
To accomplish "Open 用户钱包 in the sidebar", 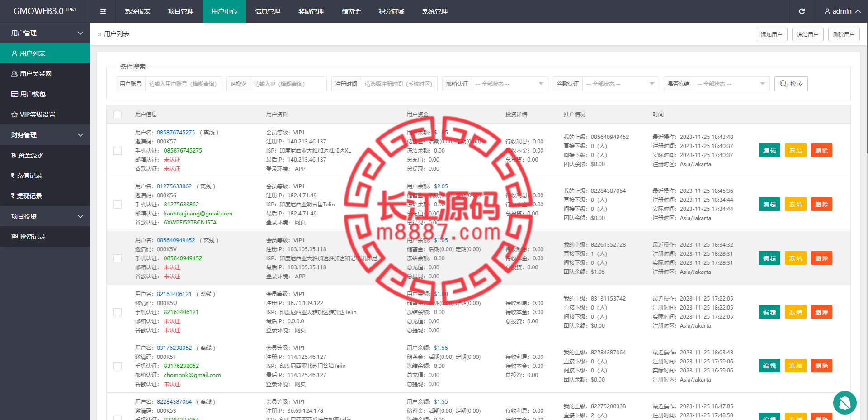I will click(45, 94).
